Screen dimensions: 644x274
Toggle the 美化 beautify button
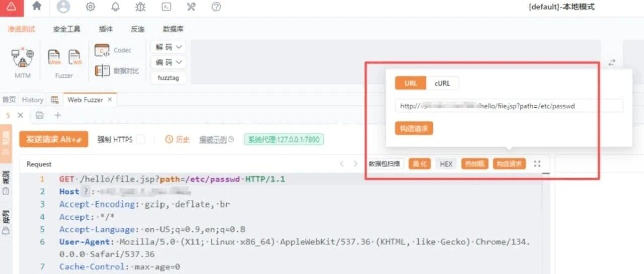[x=420, y=164]
